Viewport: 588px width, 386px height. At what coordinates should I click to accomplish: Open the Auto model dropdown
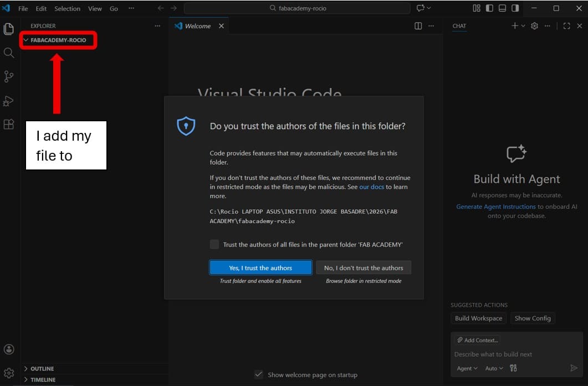(x=494, y=368)
